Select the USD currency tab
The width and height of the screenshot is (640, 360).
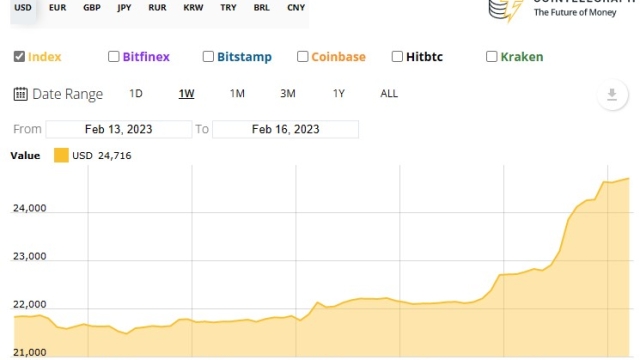click(23, 8)
